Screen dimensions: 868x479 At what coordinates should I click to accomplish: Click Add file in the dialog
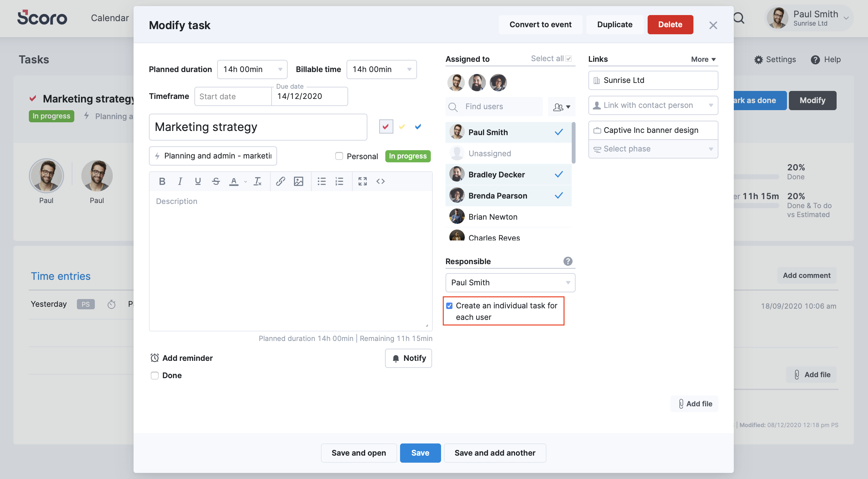(x=694, y=403)
